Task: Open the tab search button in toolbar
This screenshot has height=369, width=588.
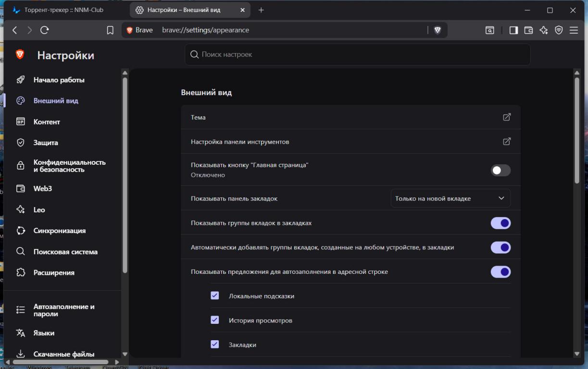Action: click(x=489, y=30)
